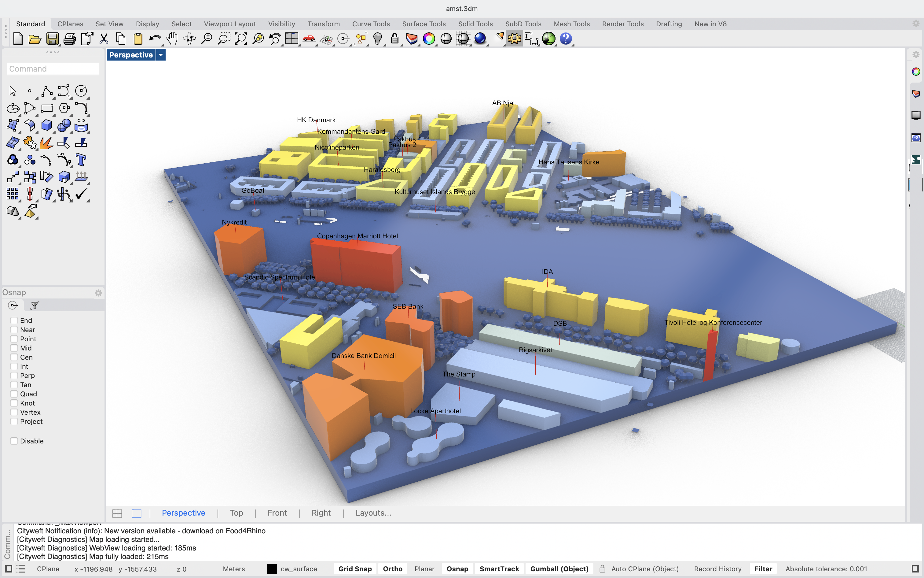Toggle SmartTrack in status bar

pos(499,569)
